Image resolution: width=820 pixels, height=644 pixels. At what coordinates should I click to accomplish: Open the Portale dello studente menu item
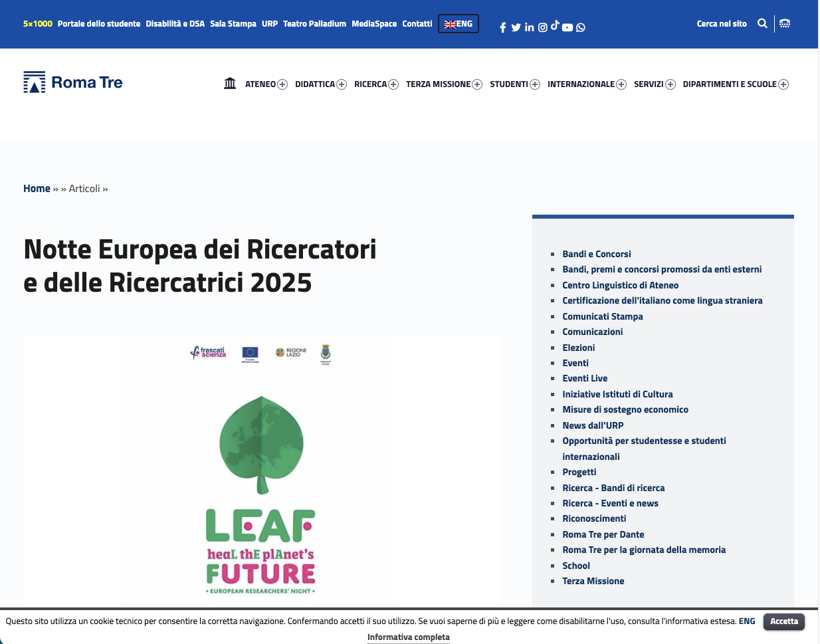[x=98, y=23]
